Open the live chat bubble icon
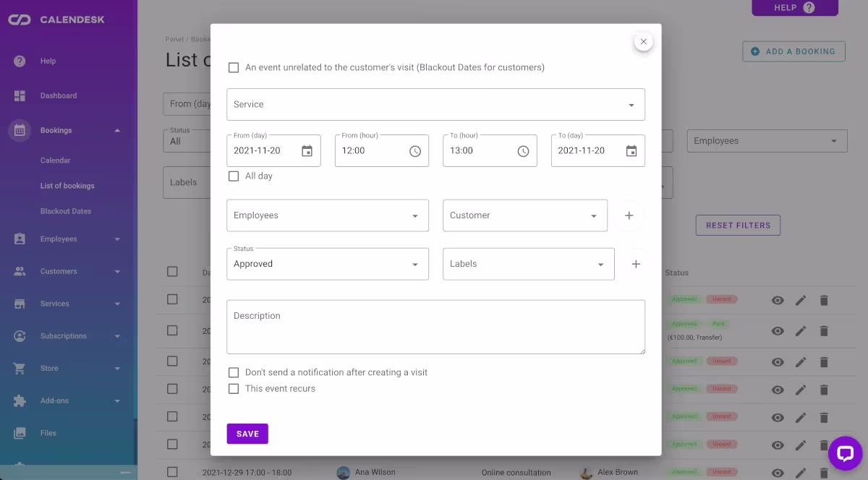The image size is (868, 480). [845, 453]
